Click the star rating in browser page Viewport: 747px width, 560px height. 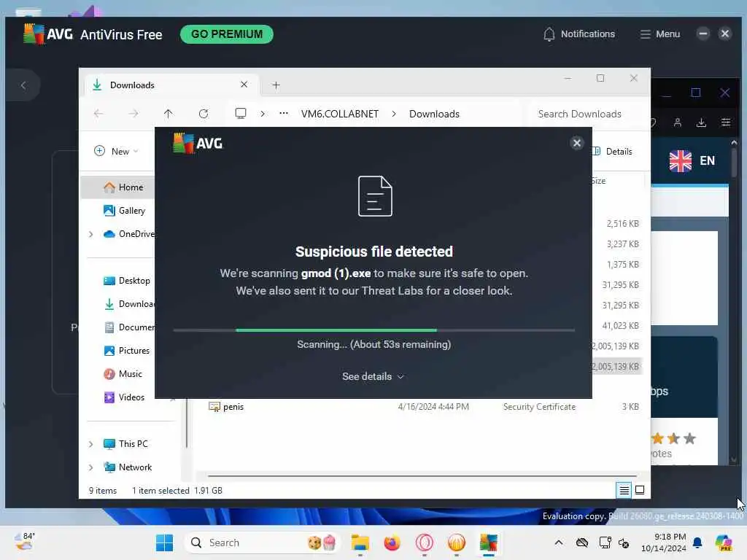pos(673,438)
